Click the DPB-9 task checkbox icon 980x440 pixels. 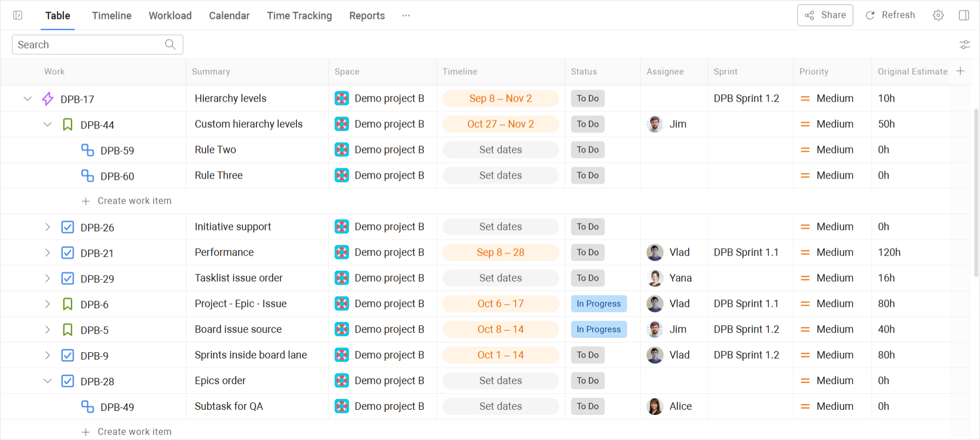(x=67, y=356)
